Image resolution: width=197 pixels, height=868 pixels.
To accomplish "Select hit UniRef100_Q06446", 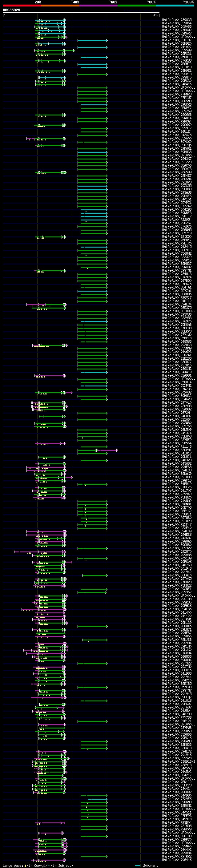I will [x=177, y=860].
